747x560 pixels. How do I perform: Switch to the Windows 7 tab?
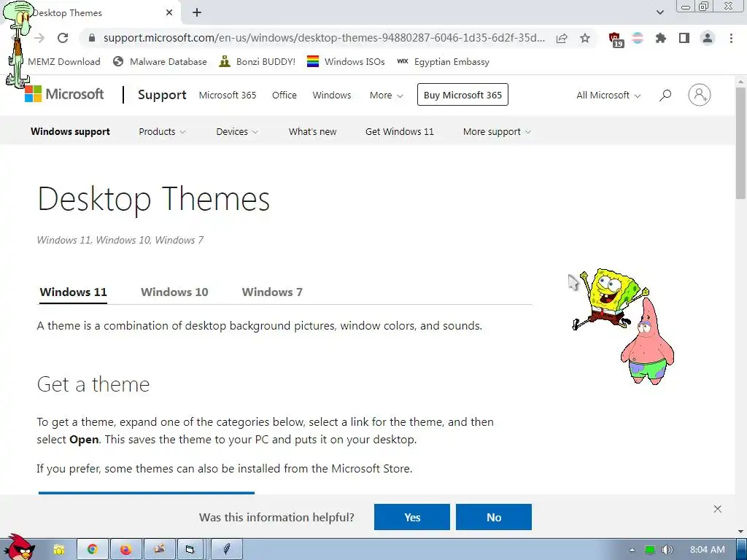(272, 292)
